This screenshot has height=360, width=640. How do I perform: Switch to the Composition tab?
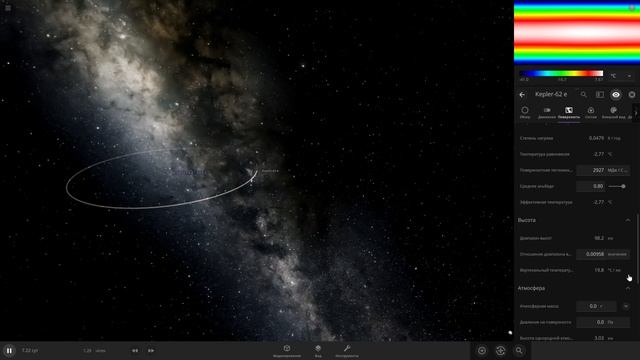point(591,112)
